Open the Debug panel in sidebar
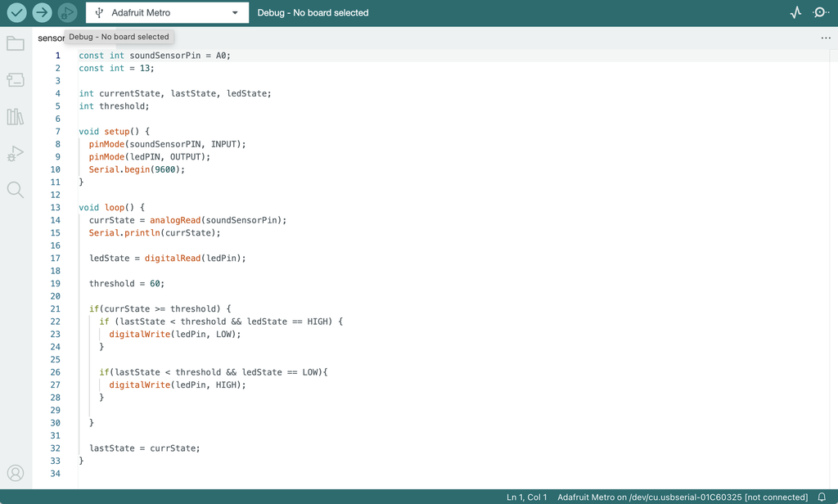The height and width of the screenshot is (504, 838). (x=16, y=153)
